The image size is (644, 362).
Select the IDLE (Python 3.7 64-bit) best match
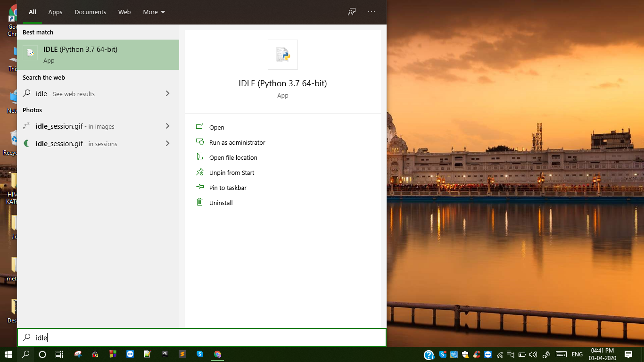tap(98, 55)
